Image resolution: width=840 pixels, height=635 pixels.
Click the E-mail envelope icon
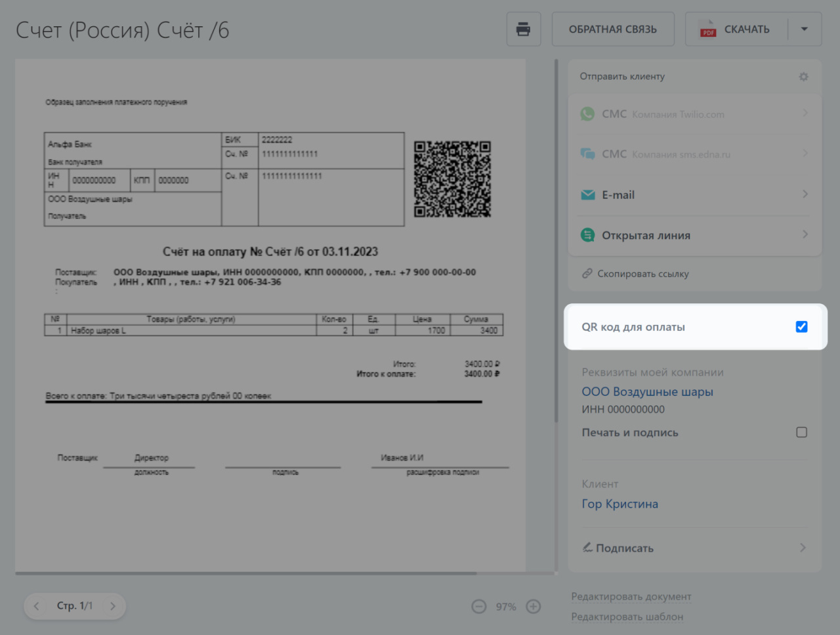tap(588, 195)
